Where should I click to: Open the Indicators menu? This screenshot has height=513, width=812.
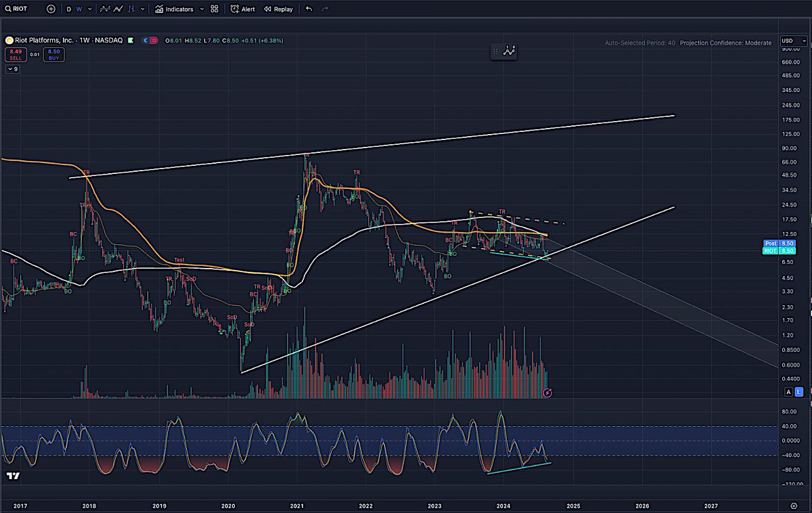point(174,9)
